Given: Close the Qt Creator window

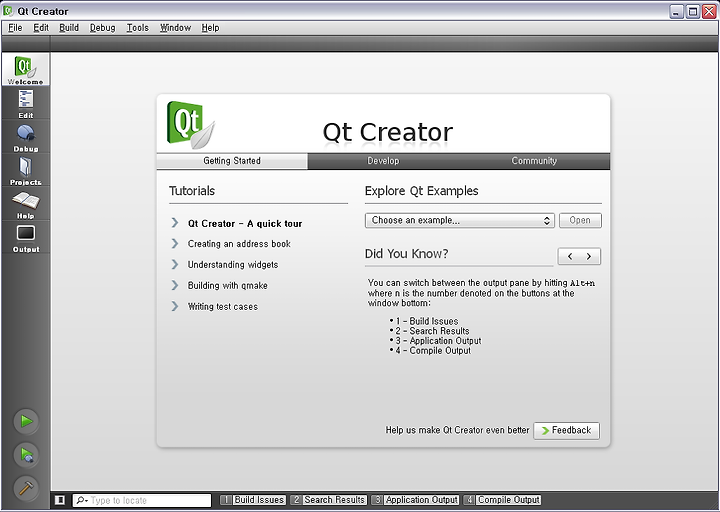Looking at the screenshot, I should pos(709,11).
